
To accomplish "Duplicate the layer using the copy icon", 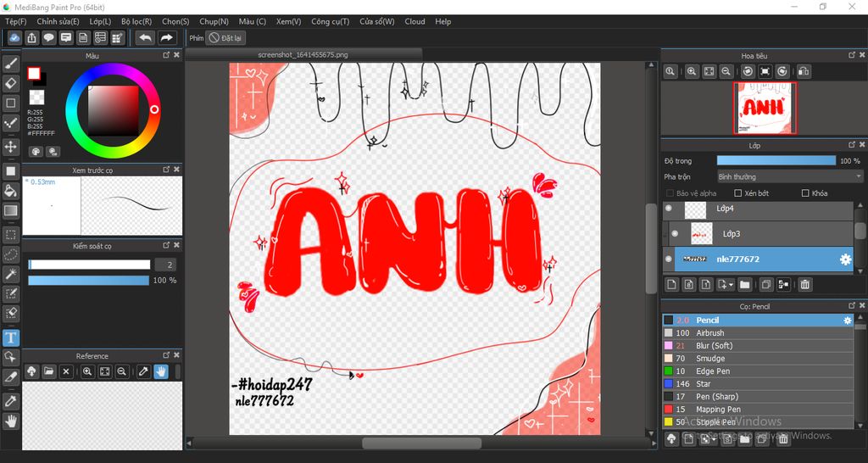I will (765, 285).
